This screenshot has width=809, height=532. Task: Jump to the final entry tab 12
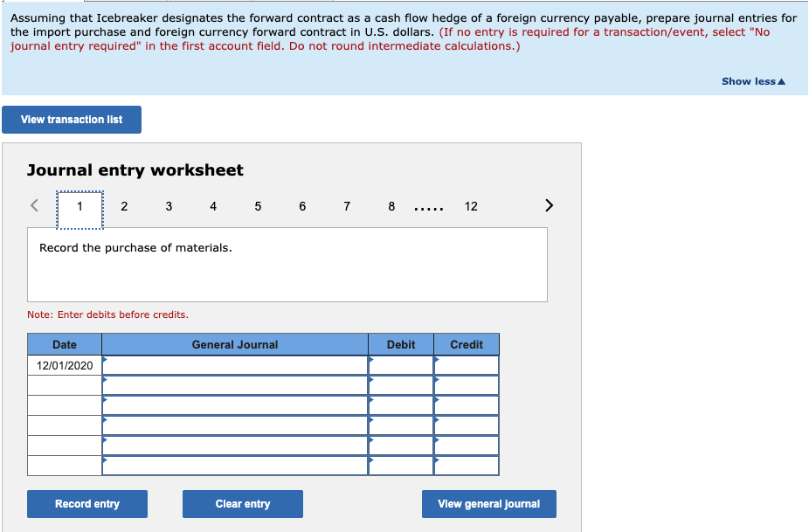pyautogui.click(x=471, y=206)
